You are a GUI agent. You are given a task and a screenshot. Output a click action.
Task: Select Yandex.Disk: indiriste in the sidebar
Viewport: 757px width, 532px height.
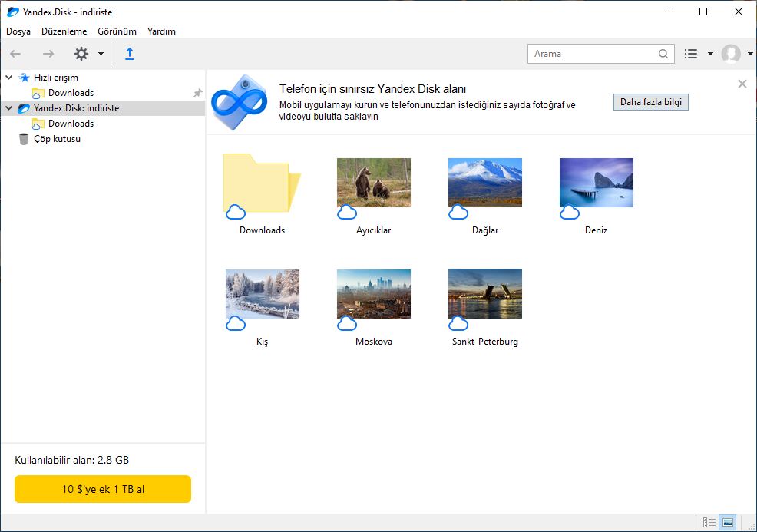coord(76,108)
